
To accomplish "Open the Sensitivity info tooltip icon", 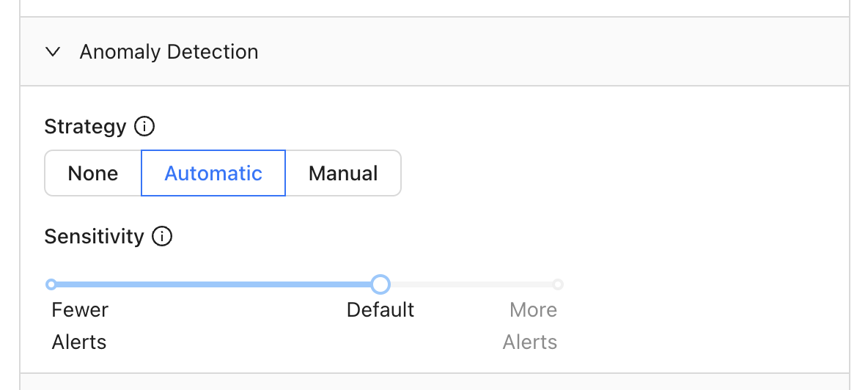I will point(162,237).
